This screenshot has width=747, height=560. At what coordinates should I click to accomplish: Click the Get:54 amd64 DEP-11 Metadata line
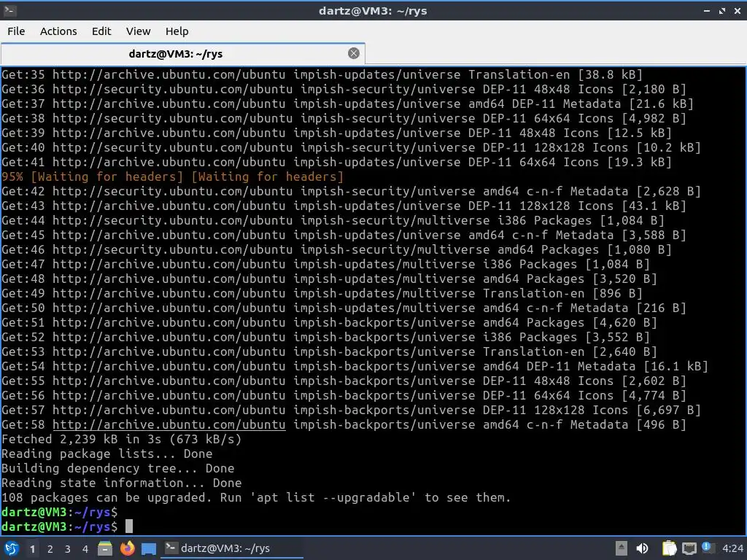point(355,366)
